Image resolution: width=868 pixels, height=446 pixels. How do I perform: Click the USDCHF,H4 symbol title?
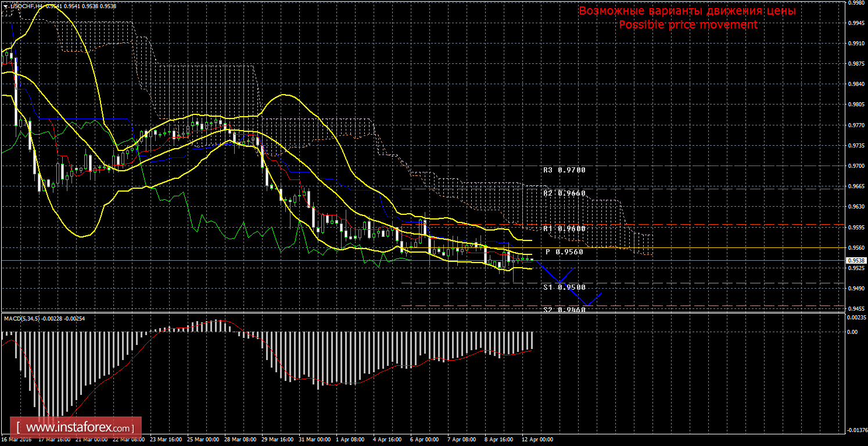(26, 6)
